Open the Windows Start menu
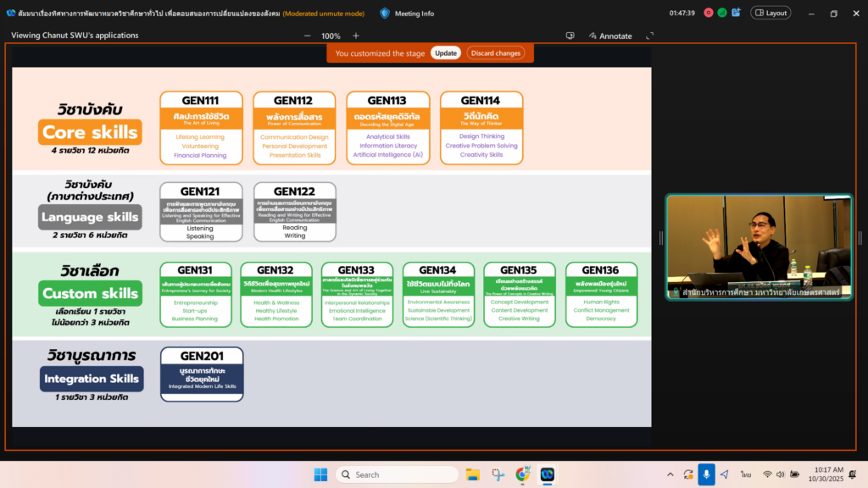Viewport: 868px width, 488px height. [320, 474]
